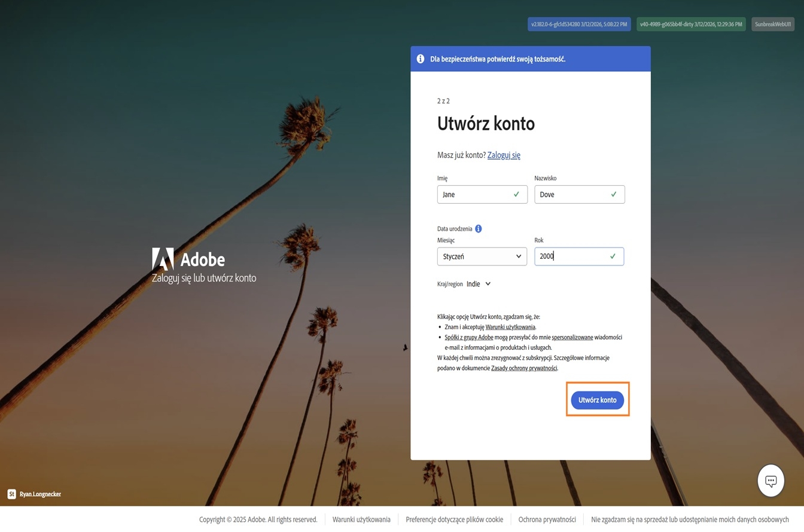The height and width of the screenshot is (532, 804).
Task: Click the green checkmark in the Rok field
Action: (612, 256)
